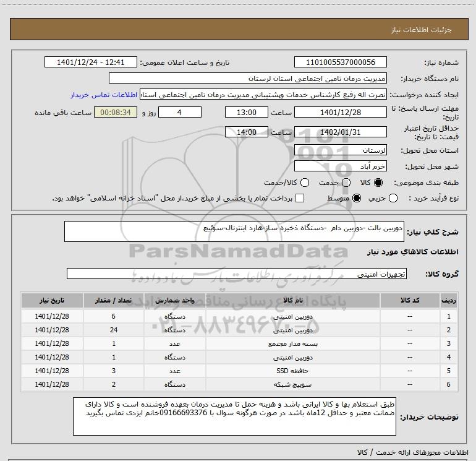Image resolution: width=476 pixels, height=461 pixels.
Task: Click the countdown timer 00:08:34
Action: [116, 113]
